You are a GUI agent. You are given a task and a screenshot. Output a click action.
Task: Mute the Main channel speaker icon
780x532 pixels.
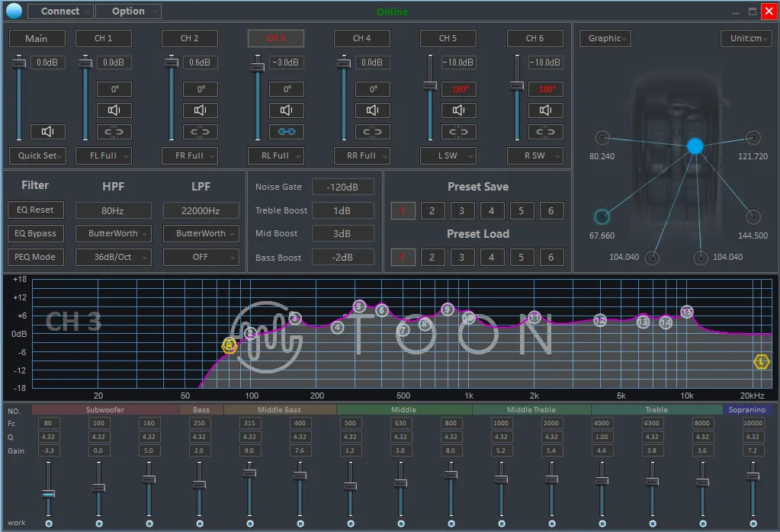pos(47,132)
